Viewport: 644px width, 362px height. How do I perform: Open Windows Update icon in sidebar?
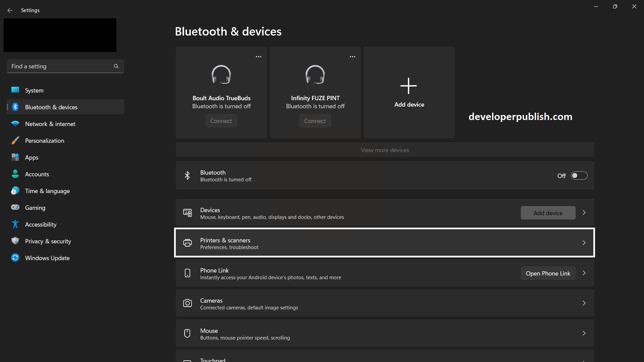point(15,258)
